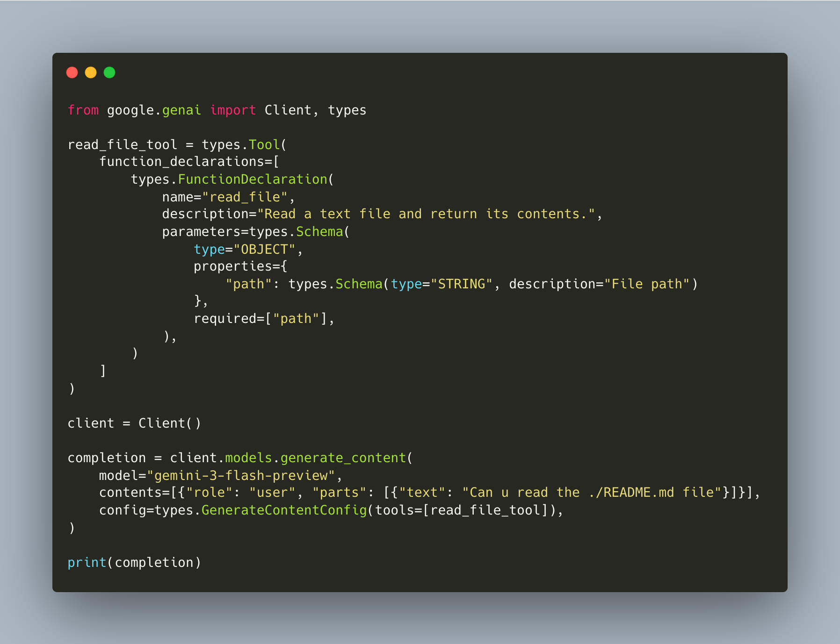Click the "STRING" type value
The width and height of the screenshot is (840, 644).
point(461,284)
